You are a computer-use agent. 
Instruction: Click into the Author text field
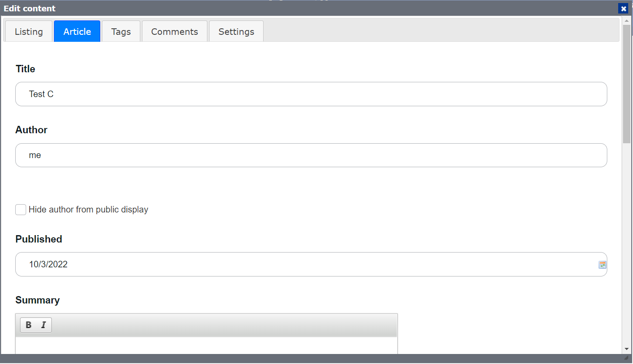(311, 155)
